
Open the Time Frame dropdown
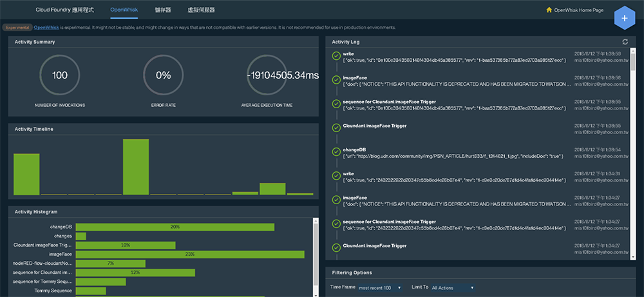pyautogui.click(x=380, y=287)
